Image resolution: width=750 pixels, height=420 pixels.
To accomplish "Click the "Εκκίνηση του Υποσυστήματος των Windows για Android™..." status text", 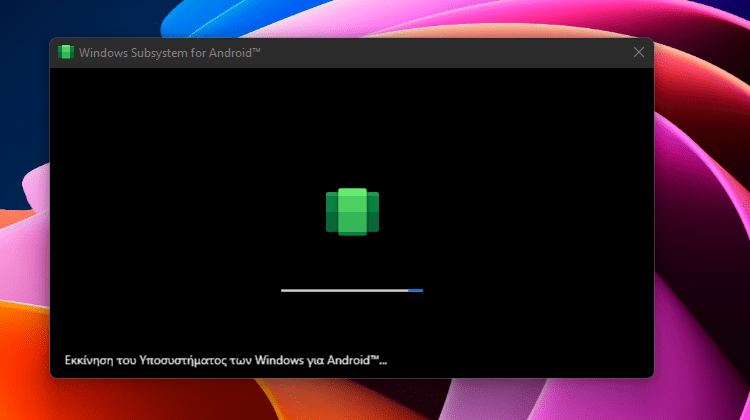I will pos(226,360).
